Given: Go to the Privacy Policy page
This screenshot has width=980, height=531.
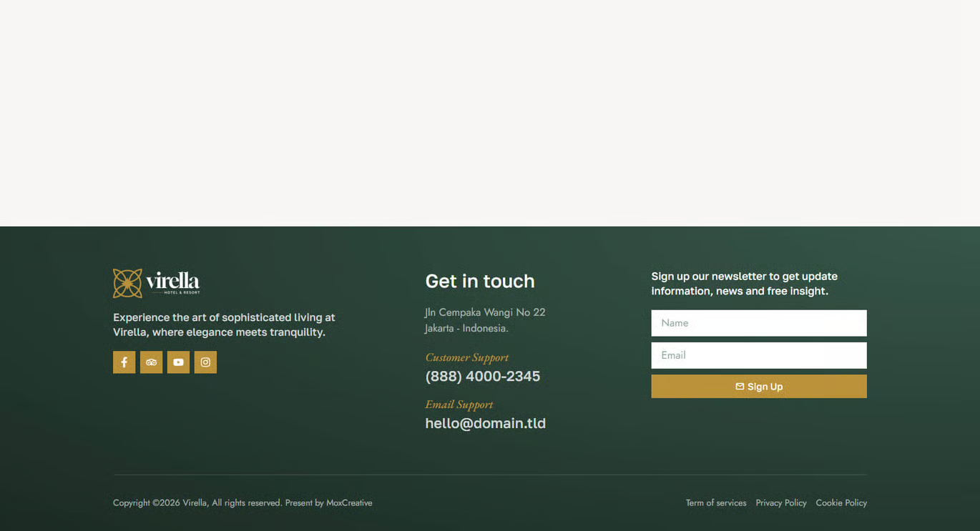Looking at the screenshot, I should (x=780, y=503).
